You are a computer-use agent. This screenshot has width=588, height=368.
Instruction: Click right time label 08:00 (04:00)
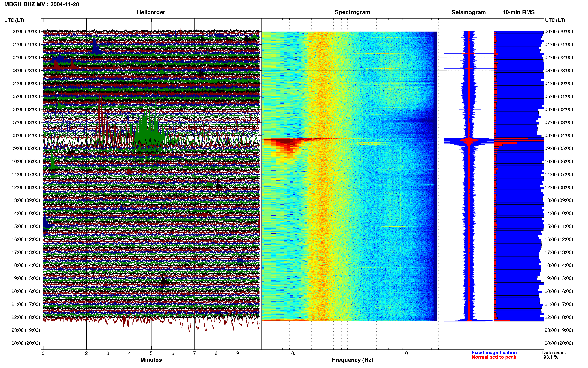559,135
